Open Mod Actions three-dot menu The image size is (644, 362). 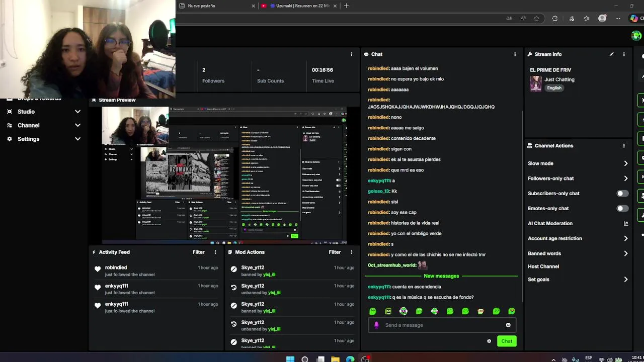click(x=351, y=252)
